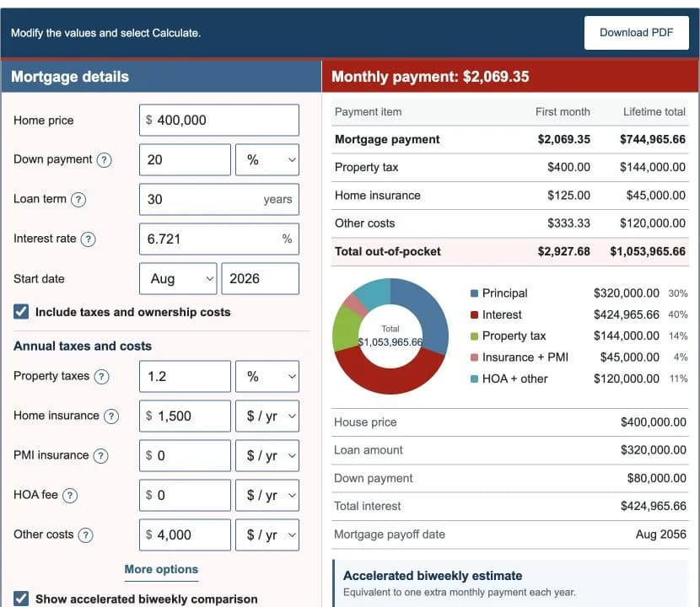
Task: Click the green Property tax donut segment
Action: click(x=346, y=330)
